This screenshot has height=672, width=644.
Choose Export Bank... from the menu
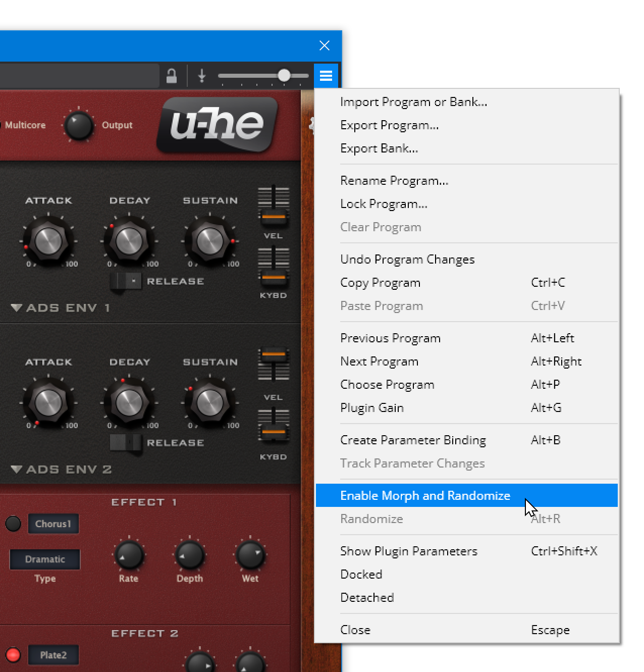[379, 148]
